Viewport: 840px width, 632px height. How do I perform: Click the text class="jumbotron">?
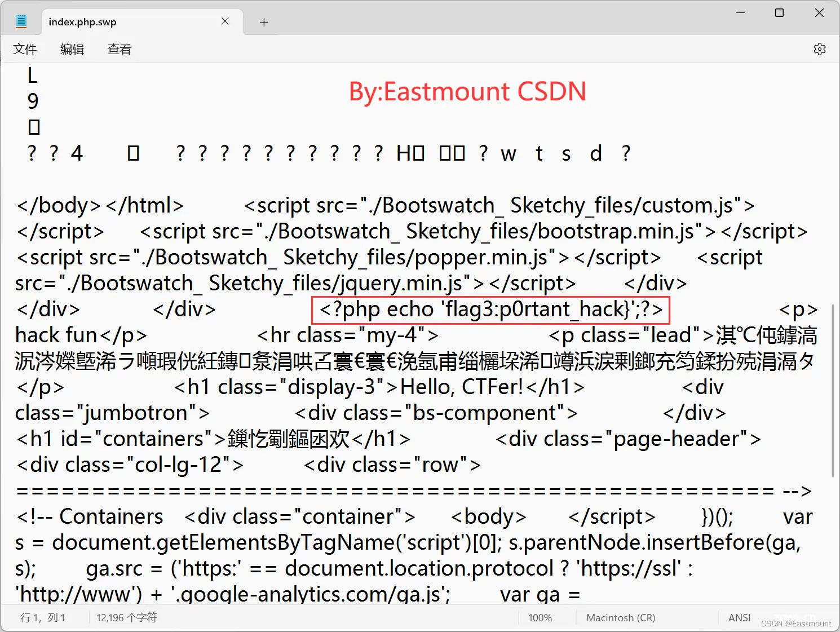click(x=112, y=413)
